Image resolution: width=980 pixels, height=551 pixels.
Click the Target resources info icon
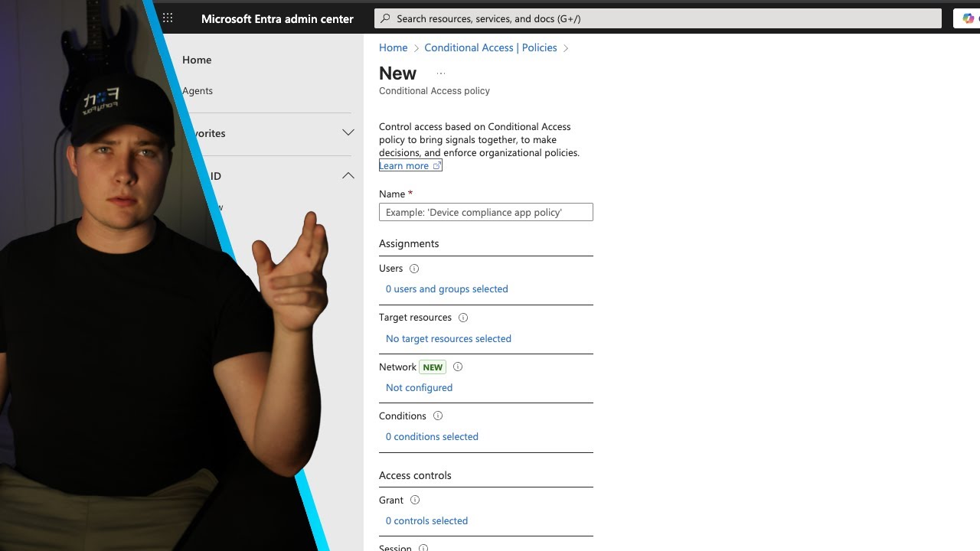(x=462, y=318)
